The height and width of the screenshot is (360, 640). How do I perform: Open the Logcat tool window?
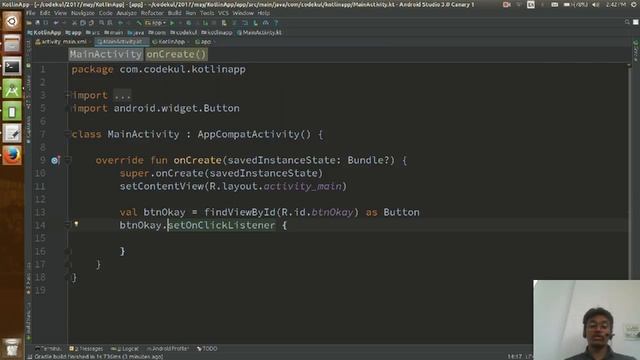125,349
